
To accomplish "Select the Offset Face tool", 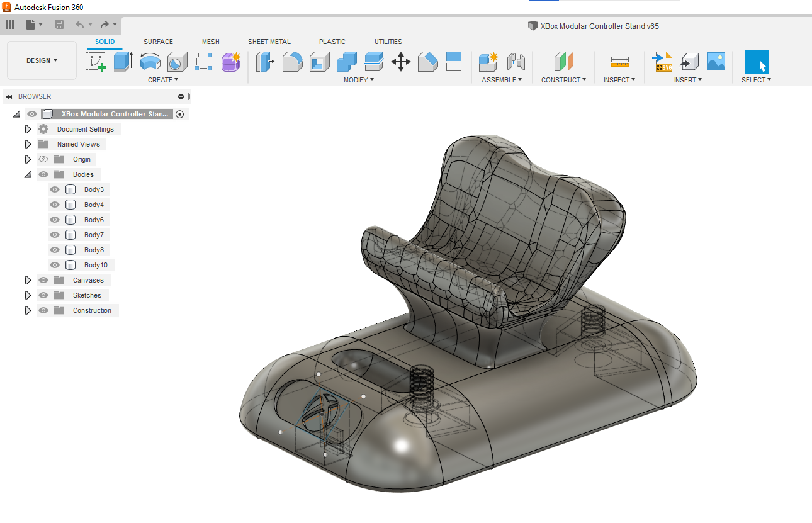I will (374, 61).
